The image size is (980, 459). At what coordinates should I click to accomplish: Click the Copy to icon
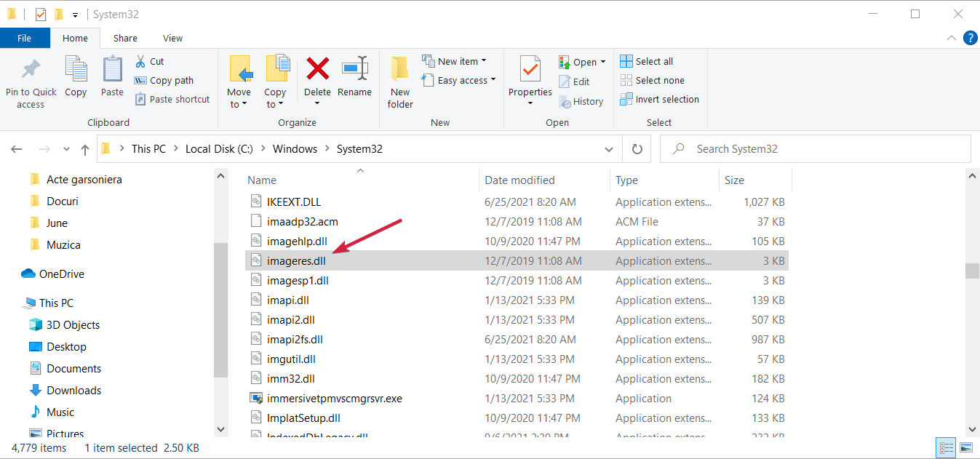(276, 69)
